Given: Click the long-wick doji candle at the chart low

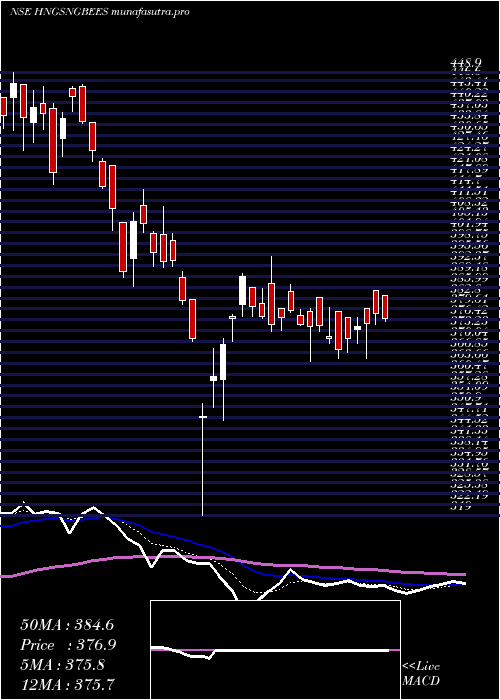Looking at the screenshot, I should click(203, 459).
